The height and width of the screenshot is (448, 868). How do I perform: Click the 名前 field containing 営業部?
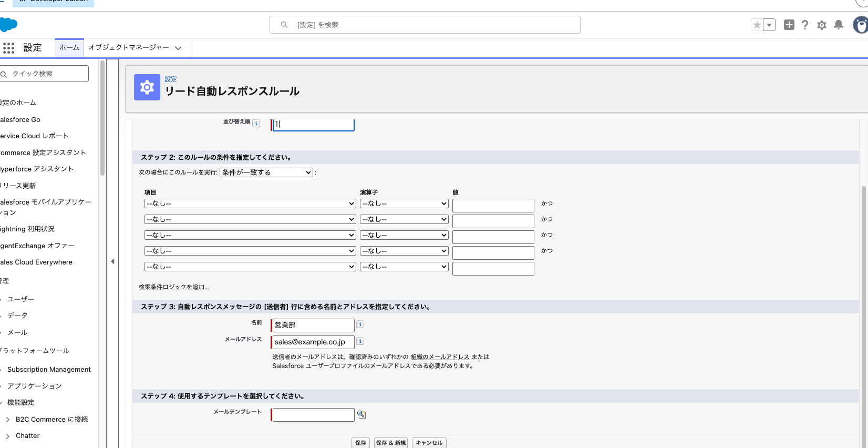[x=313, y=325]
